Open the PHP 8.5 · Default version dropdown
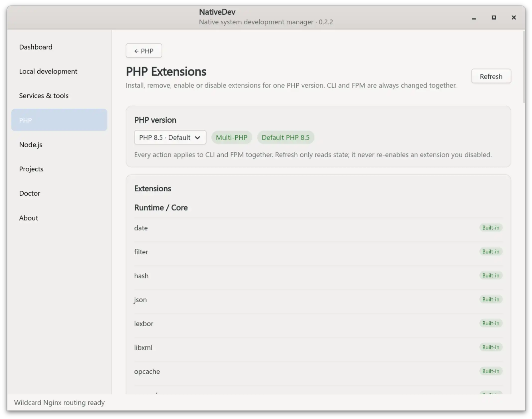The image size is (532, 419). (x=170, y=137)
